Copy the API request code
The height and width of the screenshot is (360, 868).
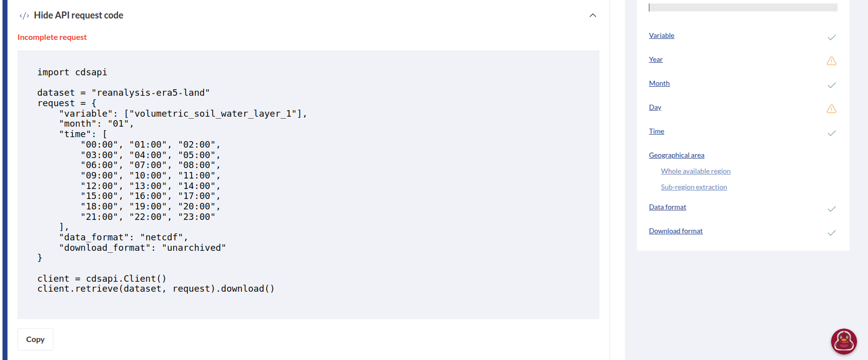[x=35, y=339]
